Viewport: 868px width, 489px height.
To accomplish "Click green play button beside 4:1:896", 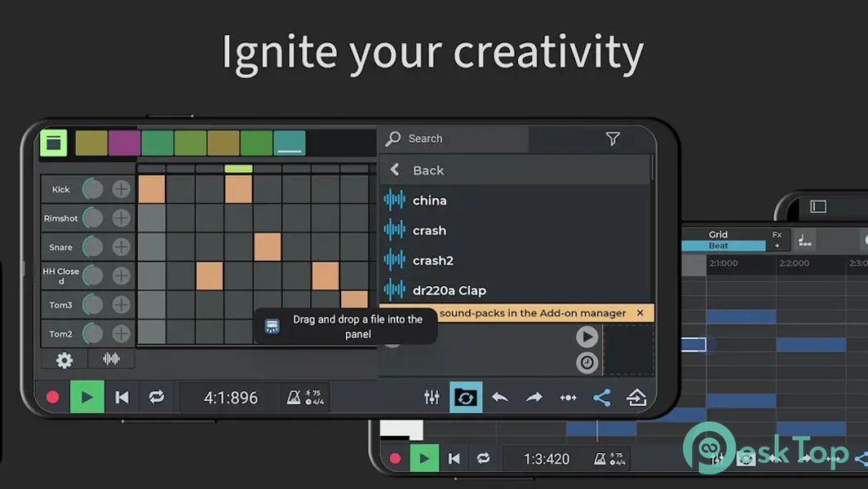I will [x=87, y=397].
